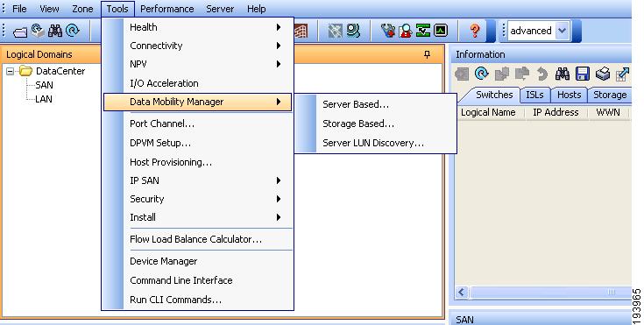This screenshot has width=644, height=325.
Task: Click the left arrow of horizontal scrollbar
Action: pos(462,292)
